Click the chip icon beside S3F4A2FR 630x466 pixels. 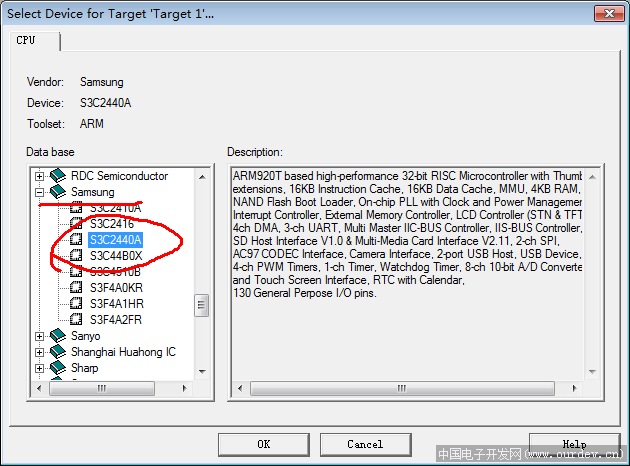(76, 320)
